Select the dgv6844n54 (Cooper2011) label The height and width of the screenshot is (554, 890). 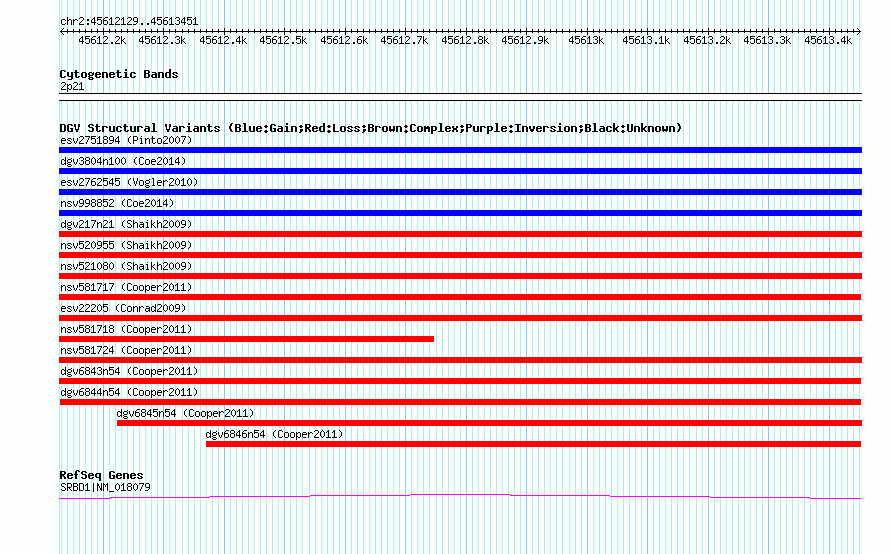pos(129,392)
